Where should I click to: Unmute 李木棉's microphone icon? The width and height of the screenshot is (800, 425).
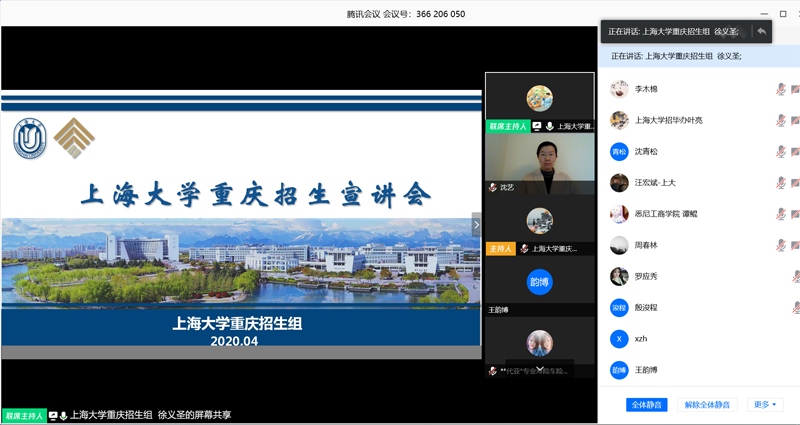(781, 89)
